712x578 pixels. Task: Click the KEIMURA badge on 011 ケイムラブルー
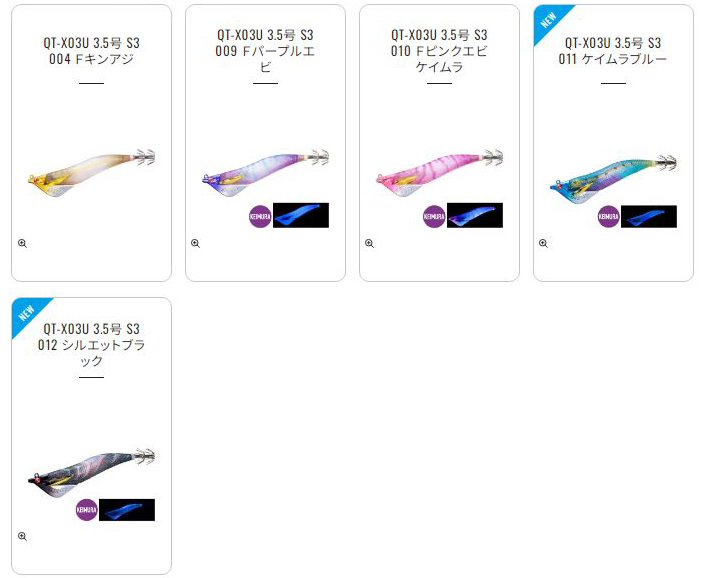coord(608,217)
